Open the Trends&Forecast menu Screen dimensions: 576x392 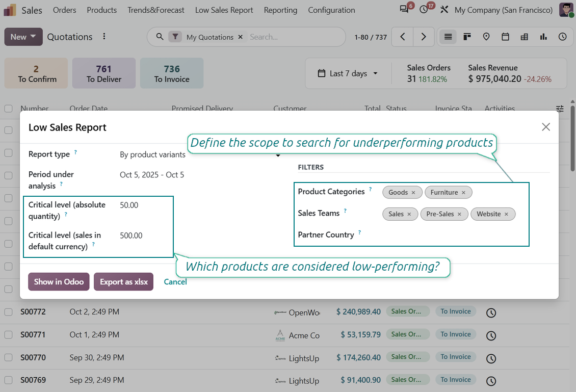pos(156,10)
